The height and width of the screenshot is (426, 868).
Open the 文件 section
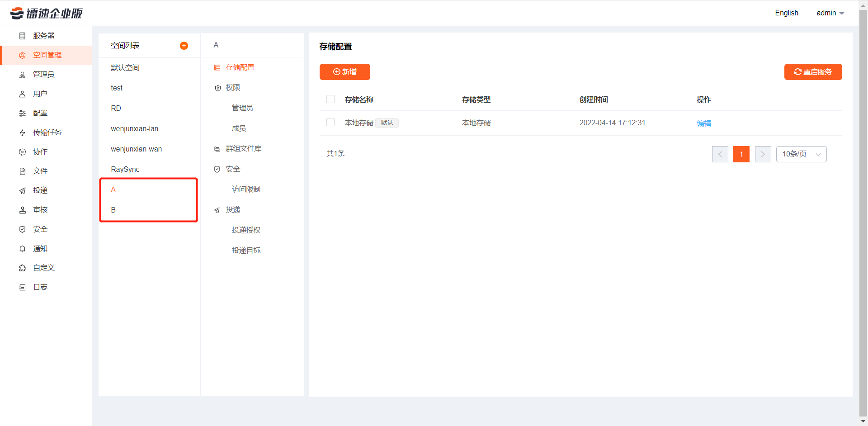(x=40, y=171)
